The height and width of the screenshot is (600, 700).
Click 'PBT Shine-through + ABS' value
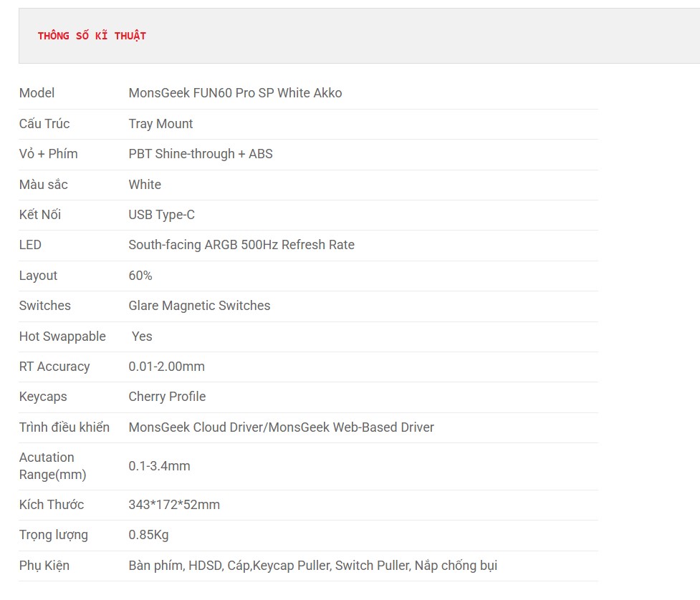pyautogui.click(x=201, y=154)
